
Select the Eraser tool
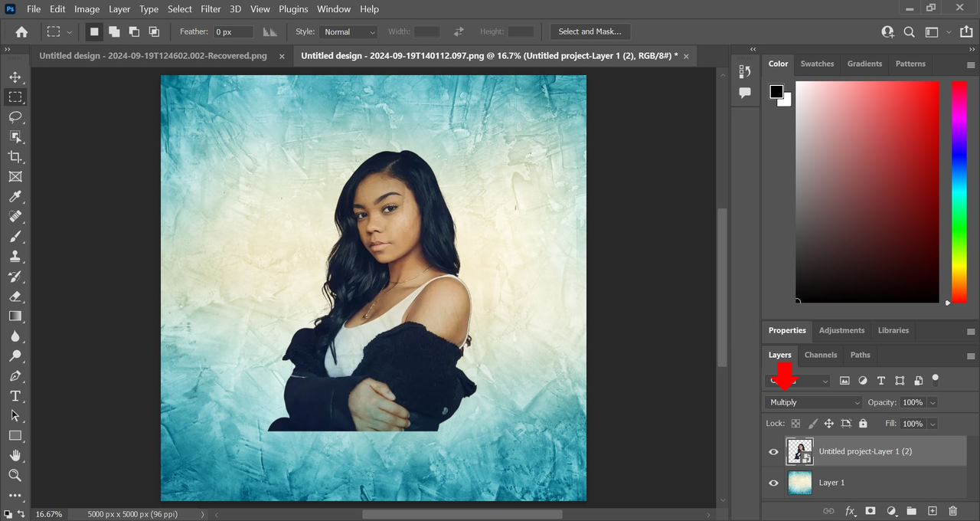pyautogui.click(x=15, y=297)
